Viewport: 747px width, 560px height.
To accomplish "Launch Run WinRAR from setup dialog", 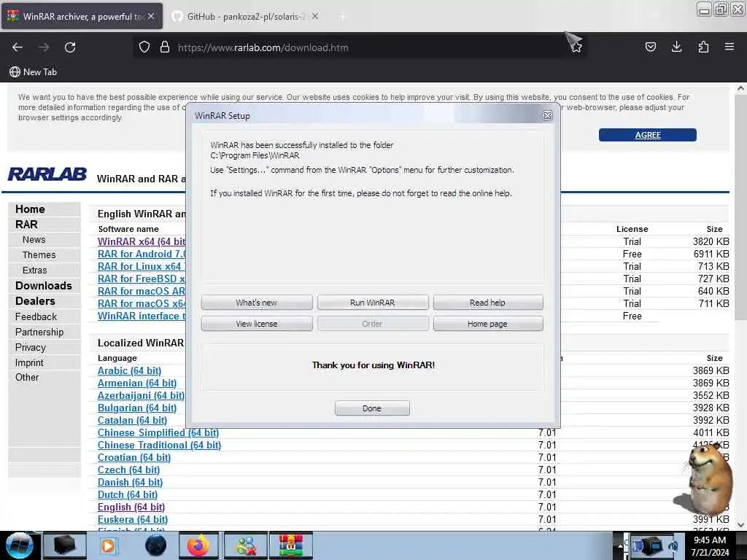I will pyautogui.click(x=373, y=303).
